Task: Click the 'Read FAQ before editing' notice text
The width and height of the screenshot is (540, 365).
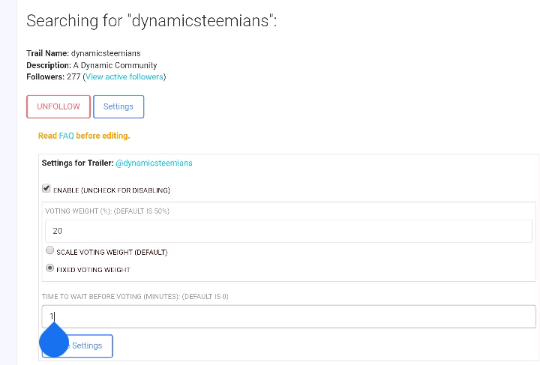Action: pyautogui.click(x=84, y=136)
